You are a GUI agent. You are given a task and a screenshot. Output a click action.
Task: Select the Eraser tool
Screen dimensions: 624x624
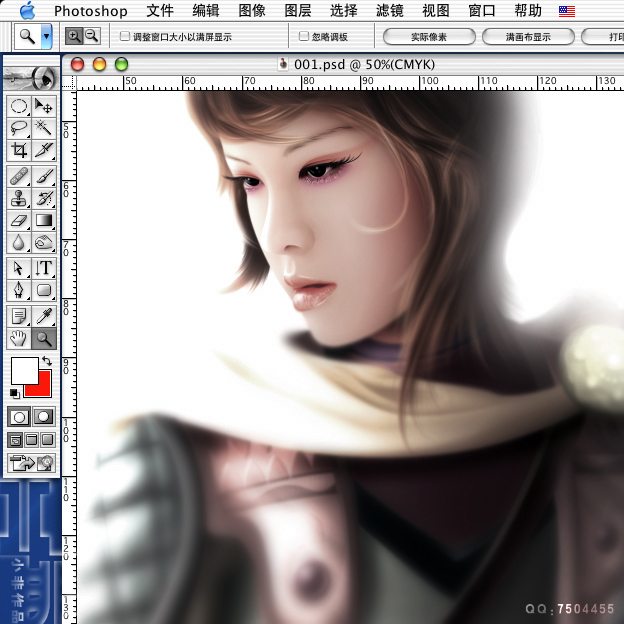[19, 220]
